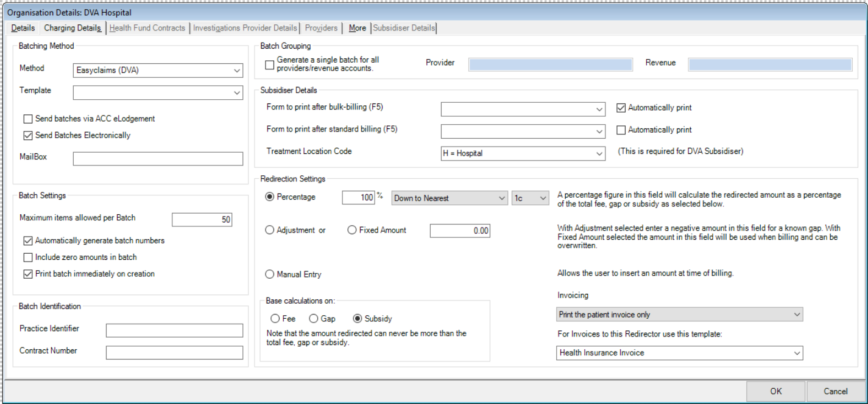Open the Method dropdown showing Easyclaims (DVA)
The image size is (868, 404).
(x=158, y=71)
